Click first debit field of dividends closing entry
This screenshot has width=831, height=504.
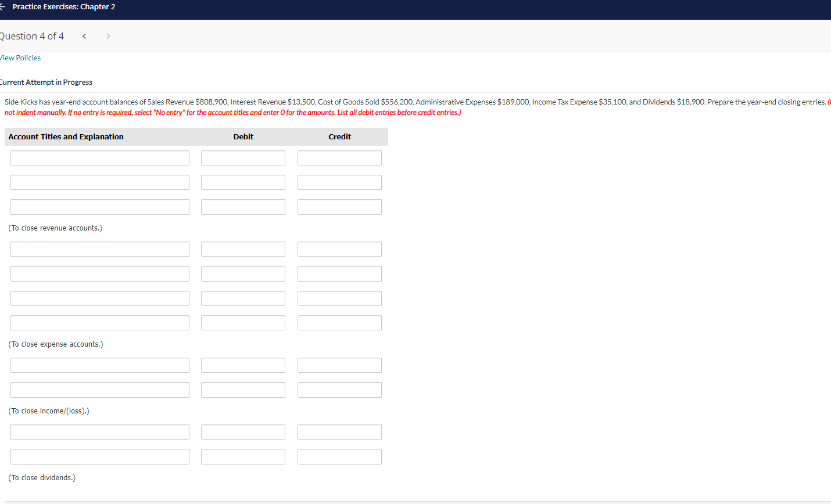point(243,432)
